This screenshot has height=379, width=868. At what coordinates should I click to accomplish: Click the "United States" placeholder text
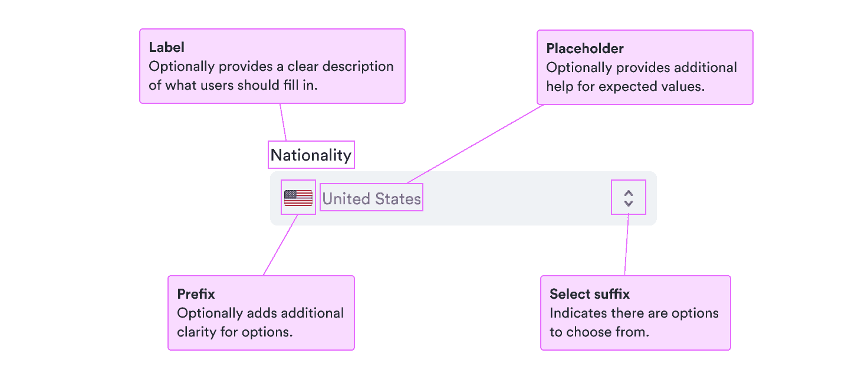click(371, 199)
